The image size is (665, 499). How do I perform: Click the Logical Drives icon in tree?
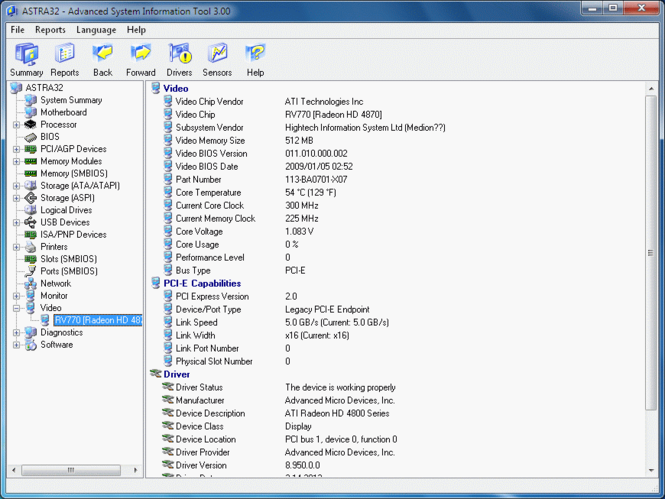31,210
